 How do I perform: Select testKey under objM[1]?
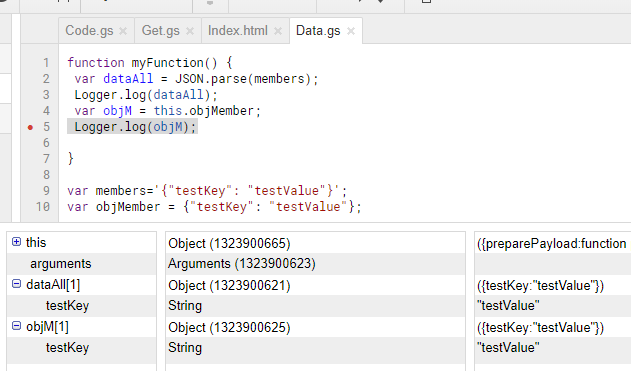67,348
